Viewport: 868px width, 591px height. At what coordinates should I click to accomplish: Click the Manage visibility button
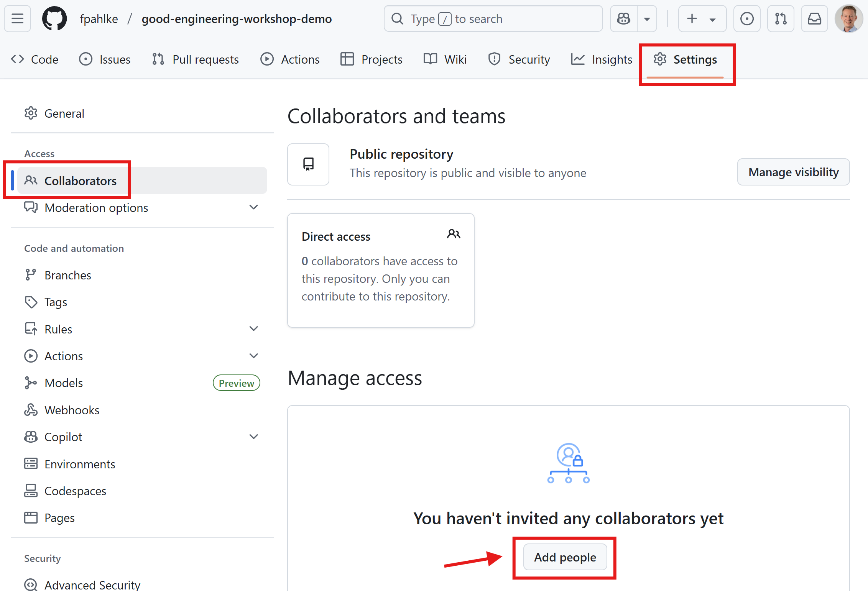coord(793,172)
